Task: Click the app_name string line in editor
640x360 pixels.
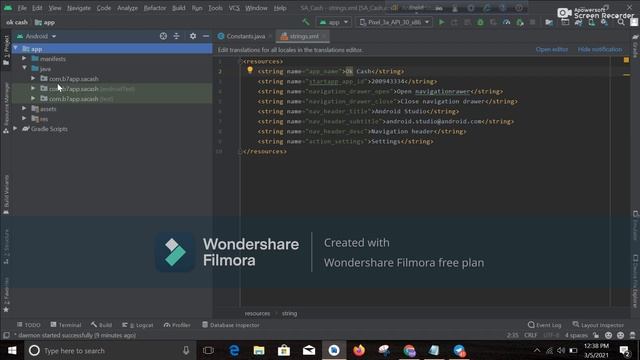Action: point(331,71)
